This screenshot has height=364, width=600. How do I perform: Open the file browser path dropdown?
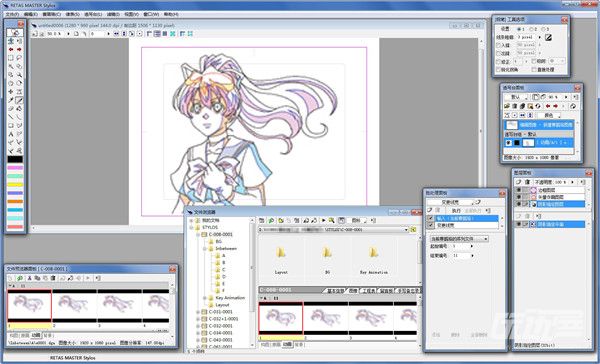pyautogui.click(x=406, y=230)
